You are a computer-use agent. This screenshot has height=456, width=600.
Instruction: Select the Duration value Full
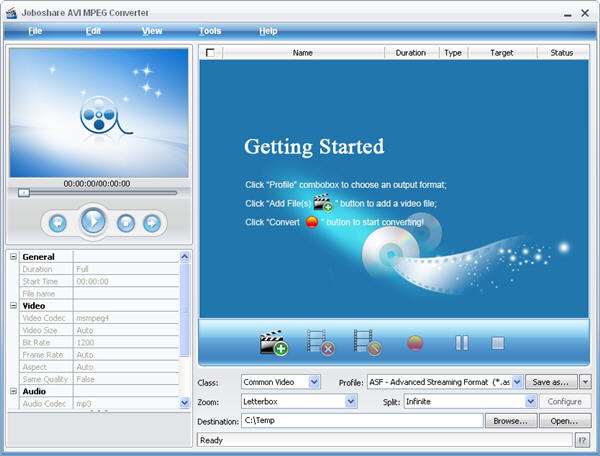point(82,269)
